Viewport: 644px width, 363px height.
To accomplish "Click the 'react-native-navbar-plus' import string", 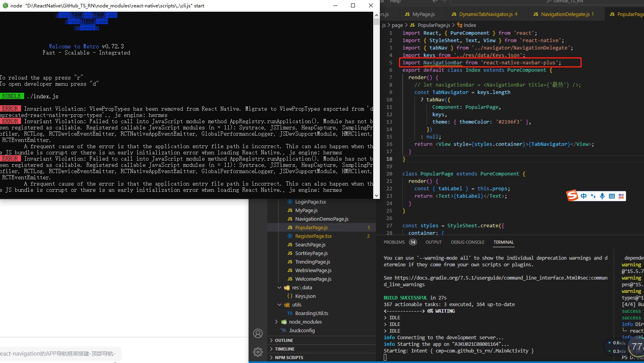I will pos(520,63).
